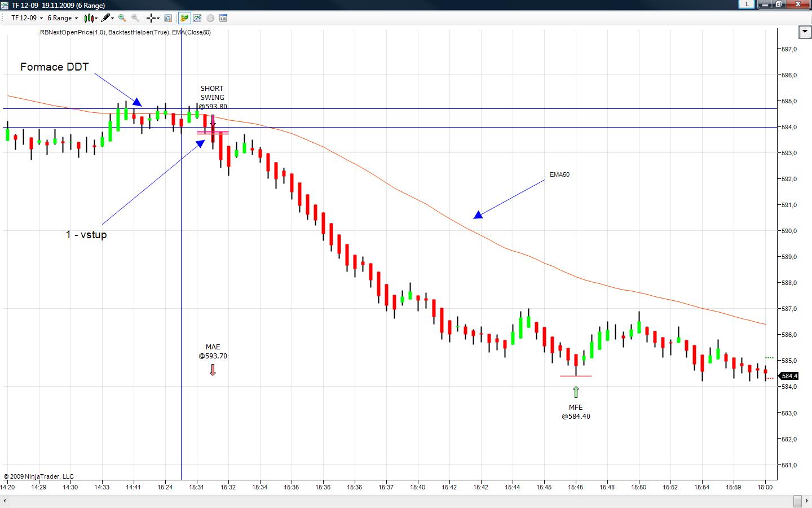Image resolution: width=812 pixels, height=508 pixels.
Task: Click the 15:34 time axis label
Action: (x=260, y=487)
